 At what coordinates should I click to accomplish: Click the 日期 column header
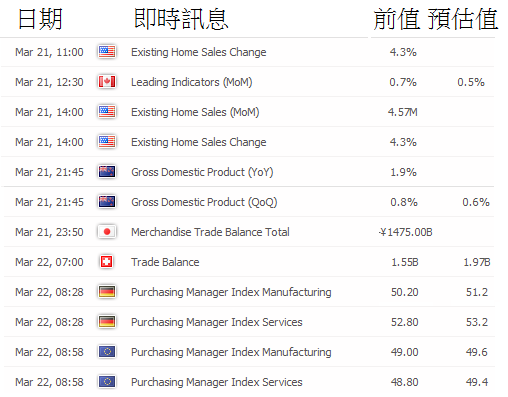(x=40, y=19)
